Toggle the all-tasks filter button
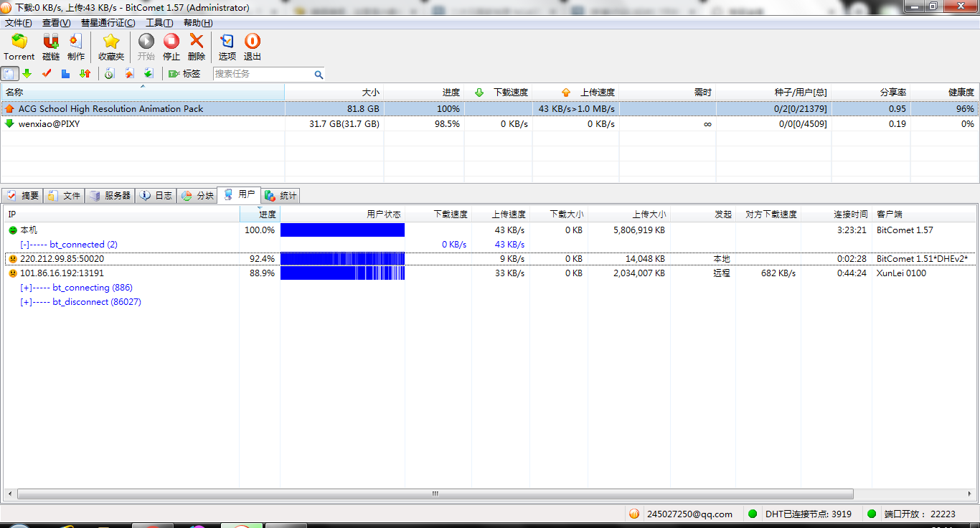The height and width of the screenshot is (528, 980). point(10,74)
